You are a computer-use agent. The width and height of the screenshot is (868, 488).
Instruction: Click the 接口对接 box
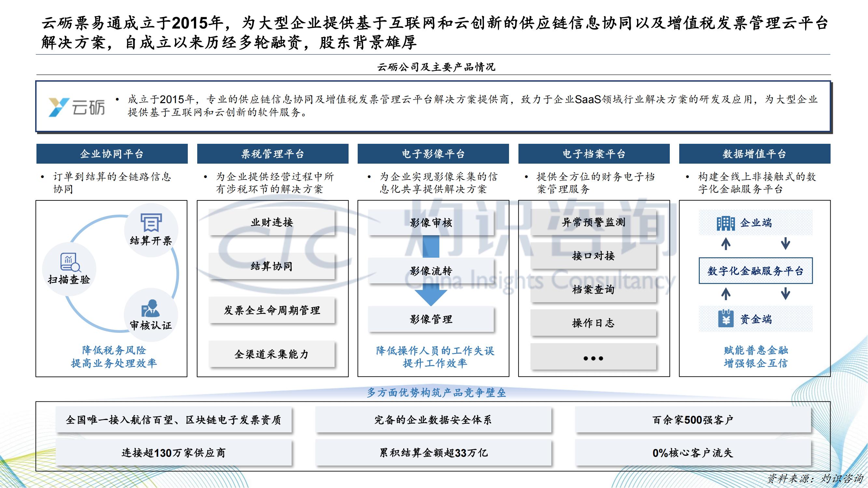[x=593, y=256]
